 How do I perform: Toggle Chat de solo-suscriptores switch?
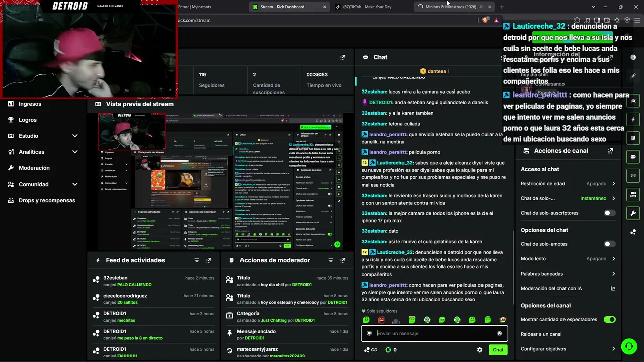pyautogui.click(x=609, y=213)
